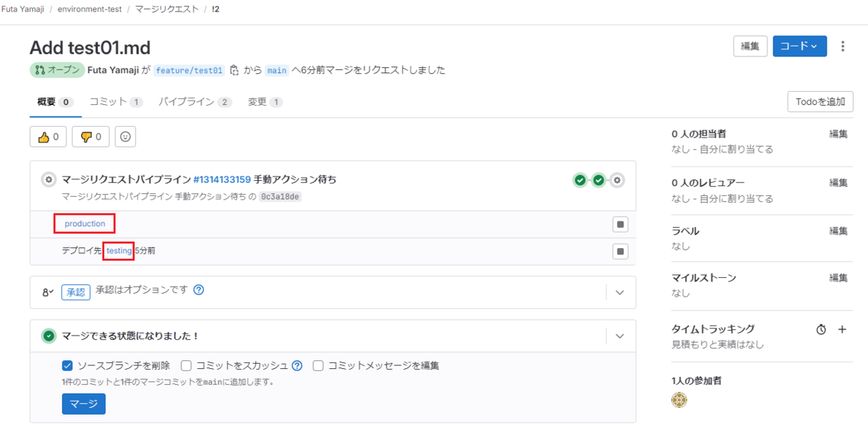Click the thumbs up reaction button

click(x=48, y=136)
